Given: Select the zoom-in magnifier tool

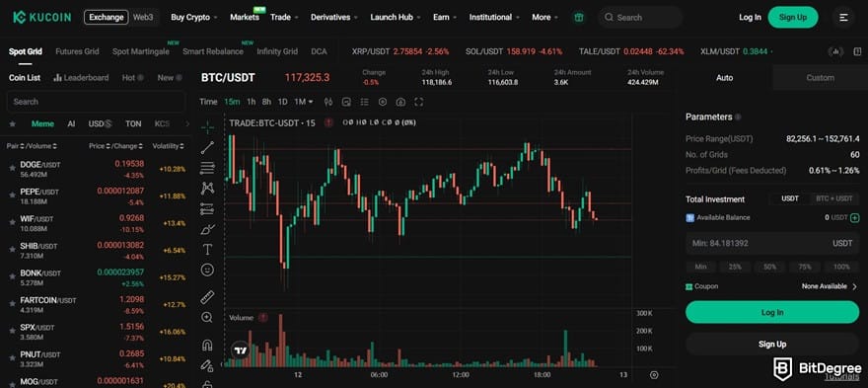Looking at the screenshot, I should pyautogui.click(x=207, y=318).
